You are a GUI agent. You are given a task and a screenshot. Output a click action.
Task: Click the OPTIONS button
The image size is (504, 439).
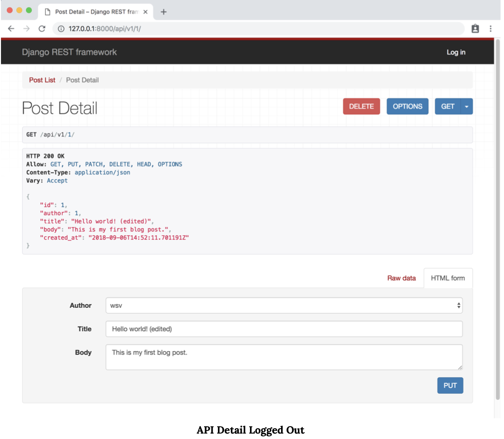coord(407,107)
